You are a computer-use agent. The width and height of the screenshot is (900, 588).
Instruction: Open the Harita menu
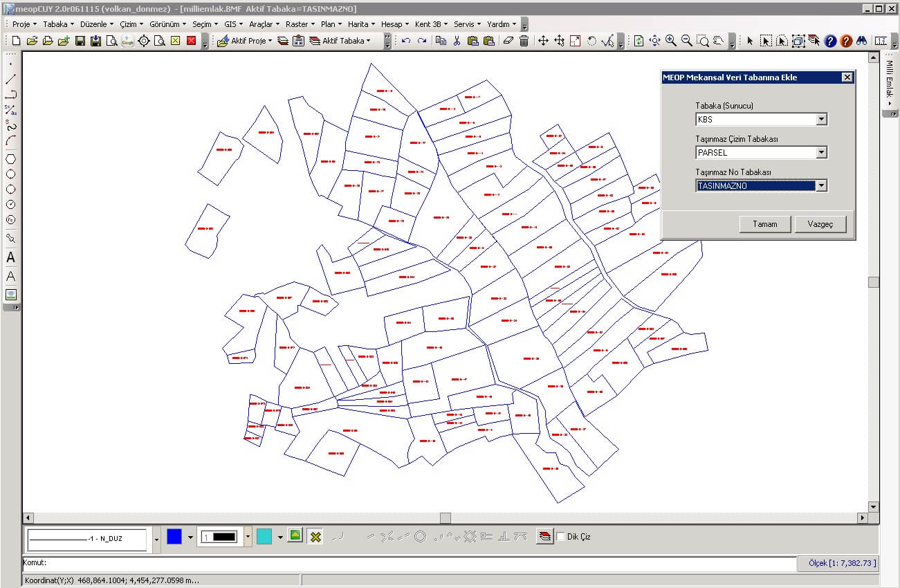360,24
